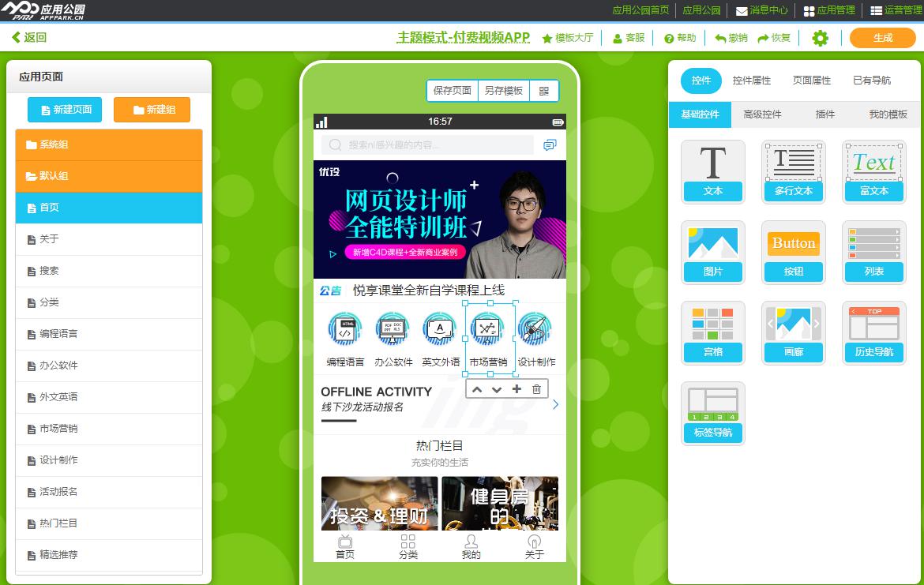924x585 pixels.
Task: Open the settings gear menu
Action: coord(820,37)
